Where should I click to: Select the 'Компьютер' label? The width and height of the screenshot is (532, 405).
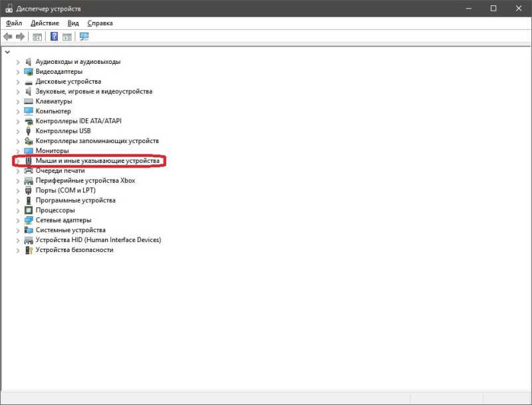53,111
